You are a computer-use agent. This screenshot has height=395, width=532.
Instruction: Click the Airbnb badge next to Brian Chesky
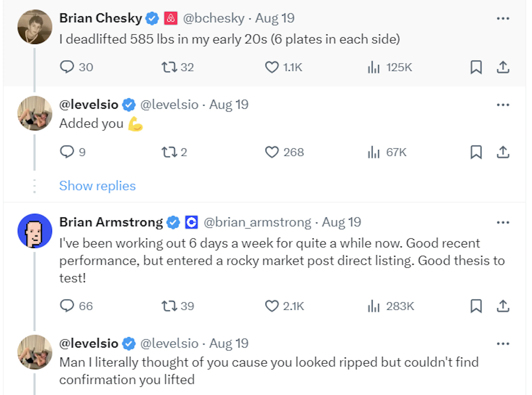click(x=170, y=18)
